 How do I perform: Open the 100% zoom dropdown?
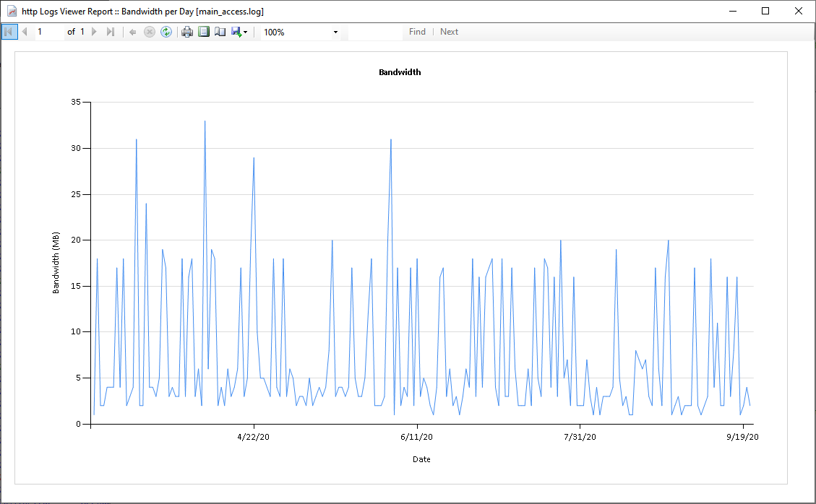coord(335,32)
